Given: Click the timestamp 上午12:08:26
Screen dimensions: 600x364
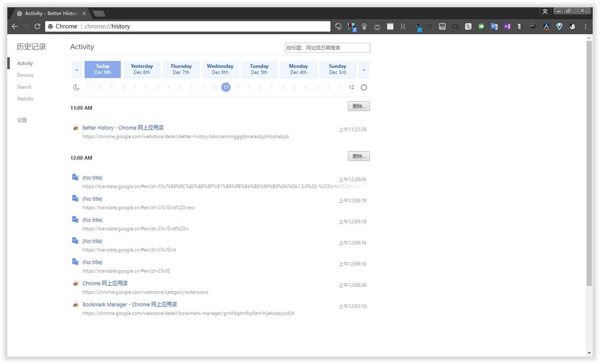Looking at the screenshot, I should click(352, 285).
